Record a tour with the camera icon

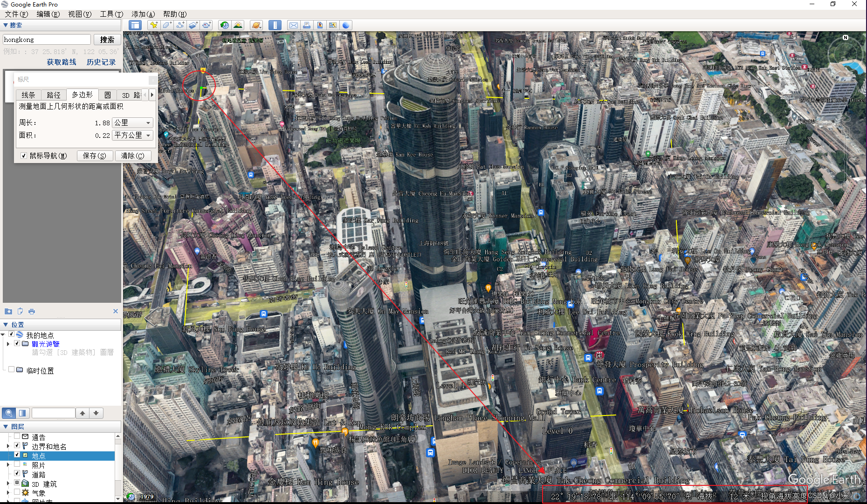point(206,25)
